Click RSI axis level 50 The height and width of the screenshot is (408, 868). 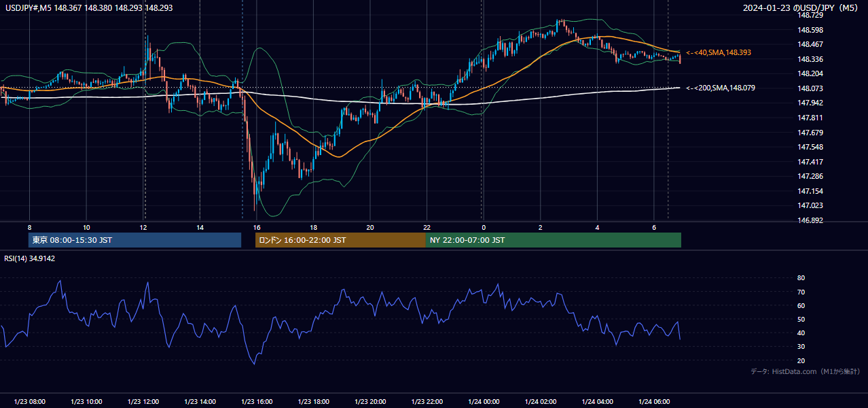click(x=801, y=319)
